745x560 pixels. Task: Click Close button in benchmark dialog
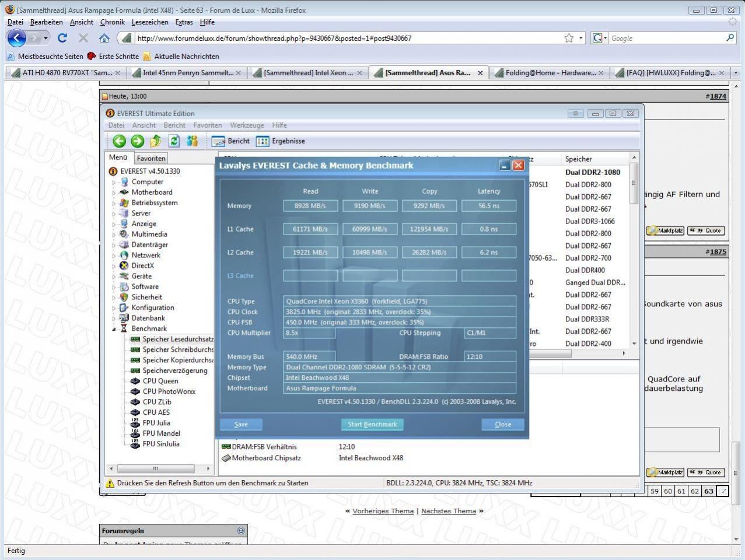pos(503,425)
